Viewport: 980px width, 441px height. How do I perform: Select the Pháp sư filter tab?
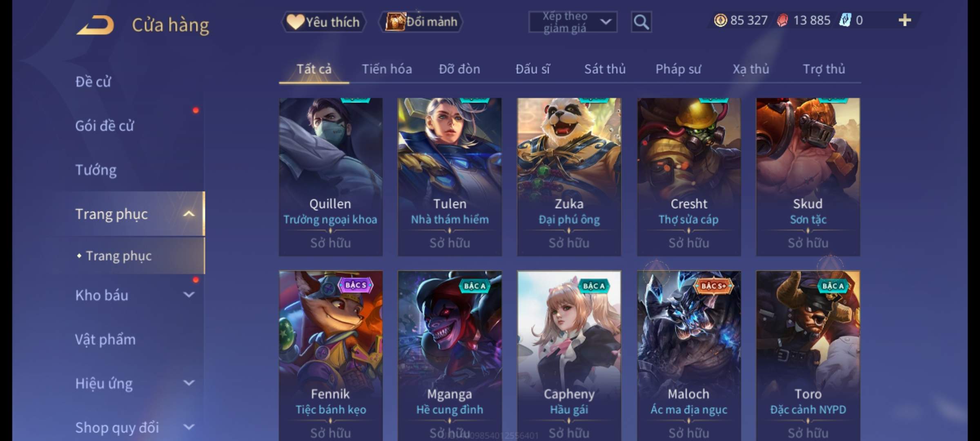click(x=678, y=69)
